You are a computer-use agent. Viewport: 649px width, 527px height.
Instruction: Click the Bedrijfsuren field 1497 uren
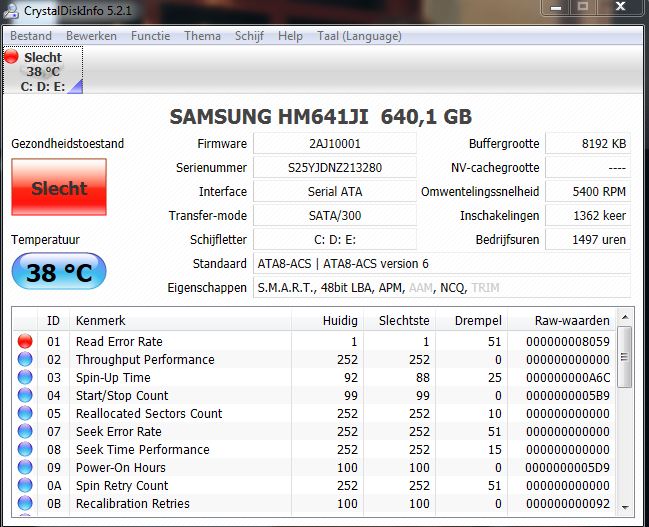[588, 239]
